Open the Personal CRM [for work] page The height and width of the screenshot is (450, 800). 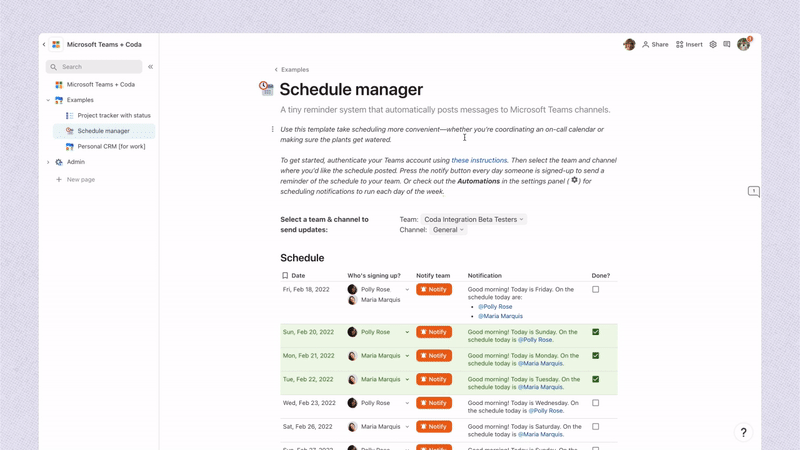click(x=111, y=146)
